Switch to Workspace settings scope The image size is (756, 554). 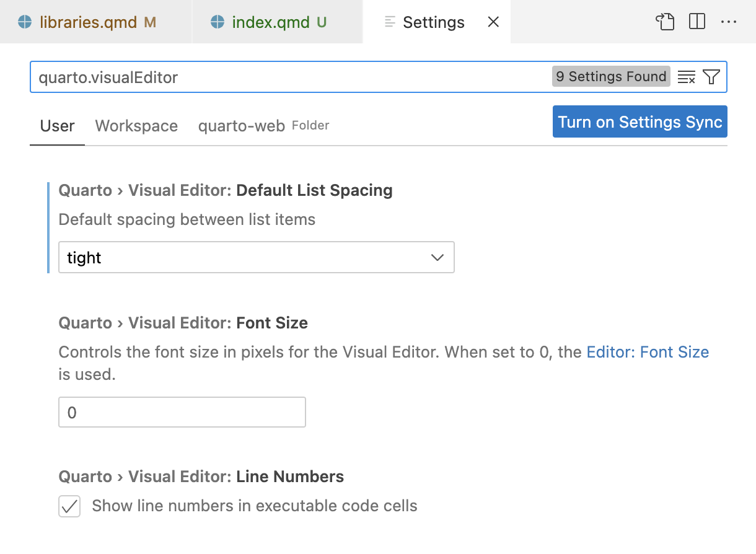(x=136, y=126)
